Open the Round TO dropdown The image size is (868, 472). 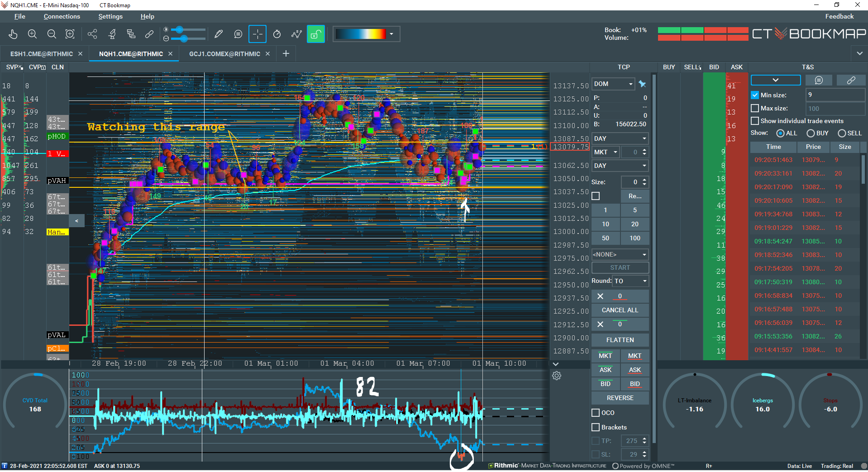pos(630,281)
